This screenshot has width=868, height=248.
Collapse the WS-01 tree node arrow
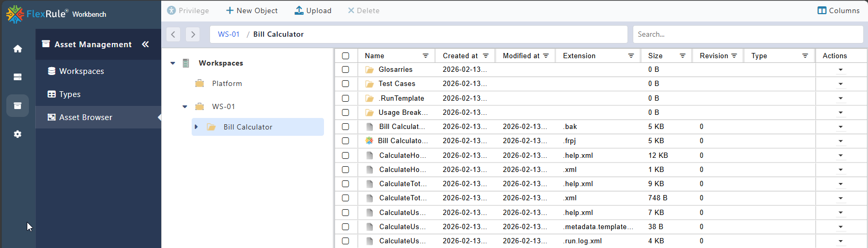click(185, 106)
